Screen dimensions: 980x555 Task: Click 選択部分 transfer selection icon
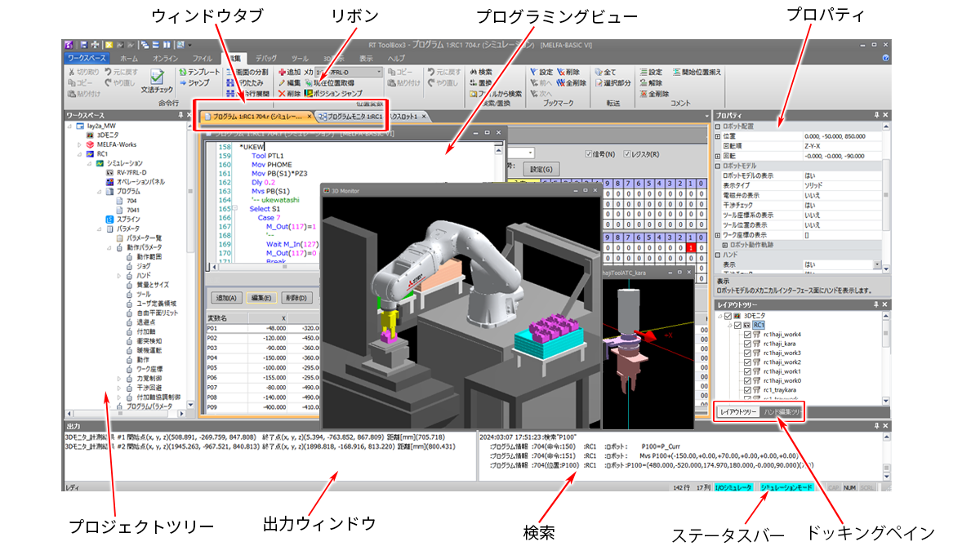(x=599, y=82)
